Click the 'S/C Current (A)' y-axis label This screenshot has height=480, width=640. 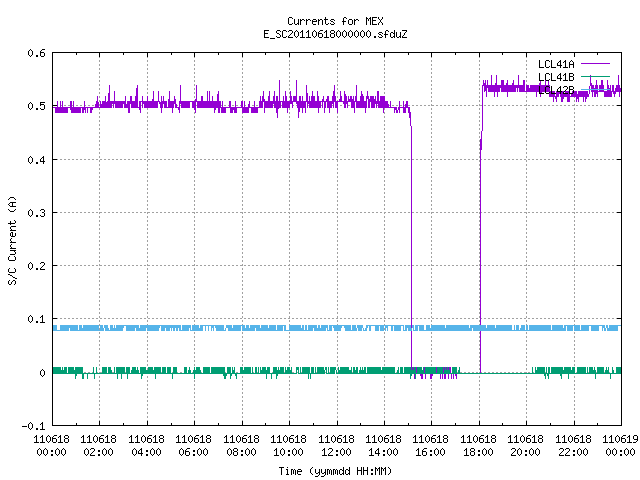point(13,240)
